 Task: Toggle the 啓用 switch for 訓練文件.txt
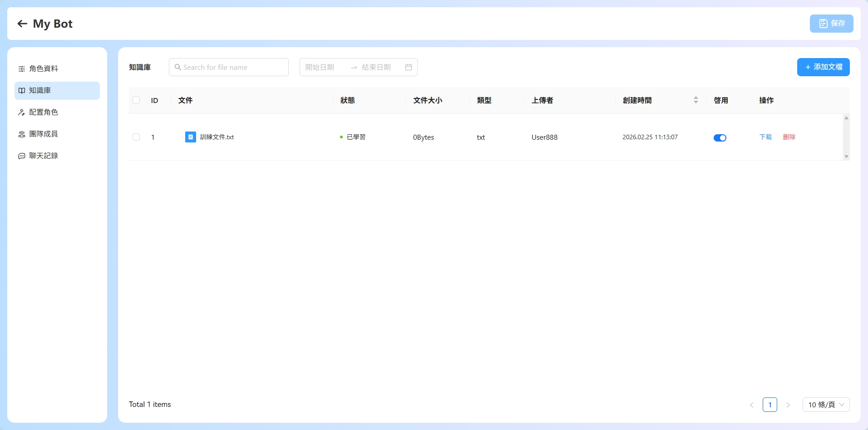coord(720,137)
